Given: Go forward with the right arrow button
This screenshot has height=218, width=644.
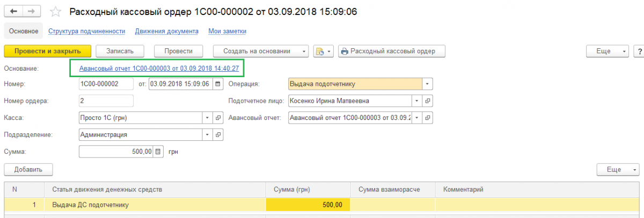Looking at the screenshot, I should [x=32, y=11].
